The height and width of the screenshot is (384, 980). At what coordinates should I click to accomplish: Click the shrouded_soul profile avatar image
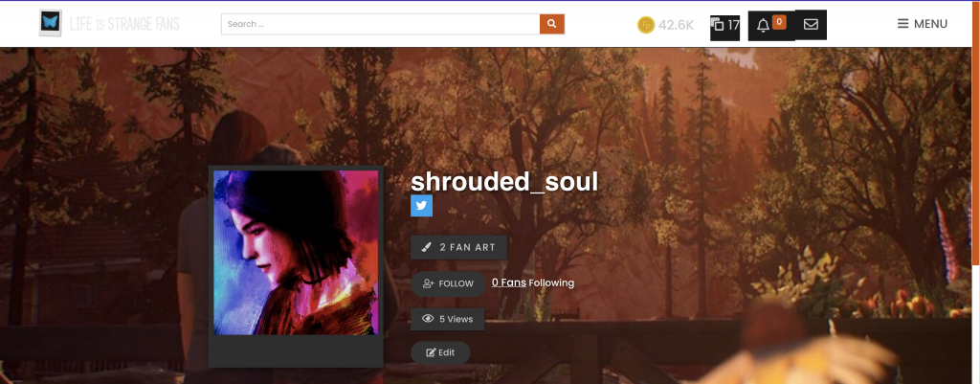pyautogui.click(x=296, y=253)
